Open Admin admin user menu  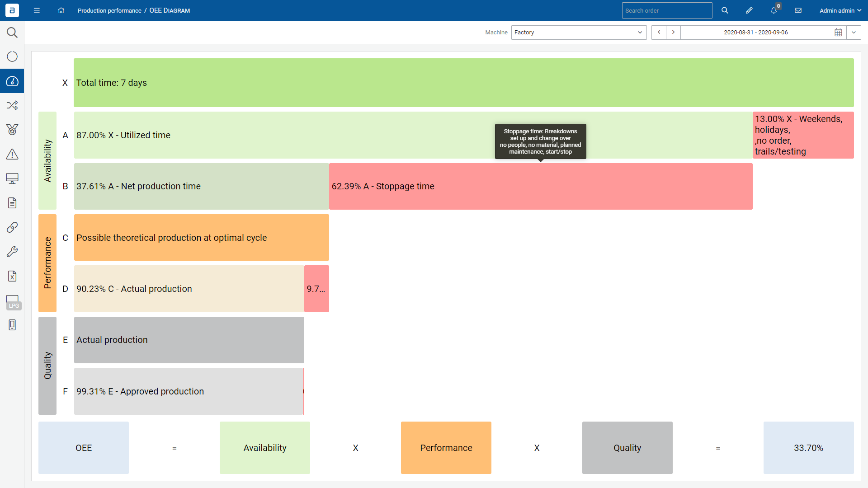[840, 10]
